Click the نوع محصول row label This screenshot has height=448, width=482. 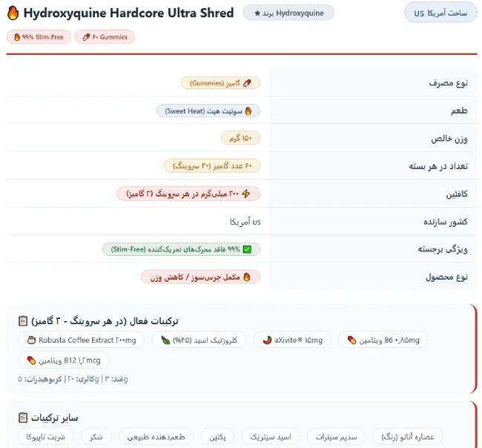click(446, 277)
